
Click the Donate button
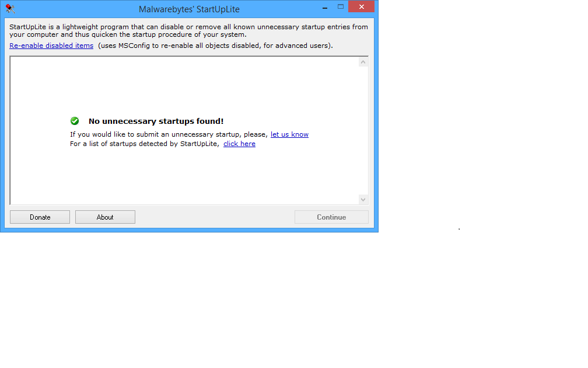tap(40, 217)
